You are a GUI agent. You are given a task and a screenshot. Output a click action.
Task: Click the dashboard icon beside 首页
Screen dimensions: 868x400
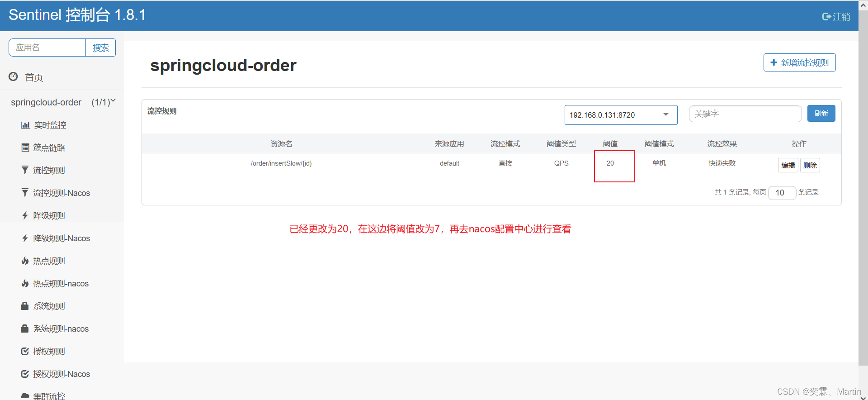click(14, 77)
